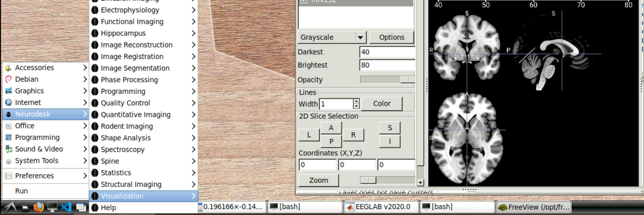Expand the Image Segmentation category
This screenshot has height=215, width=644.
point(143,68)
